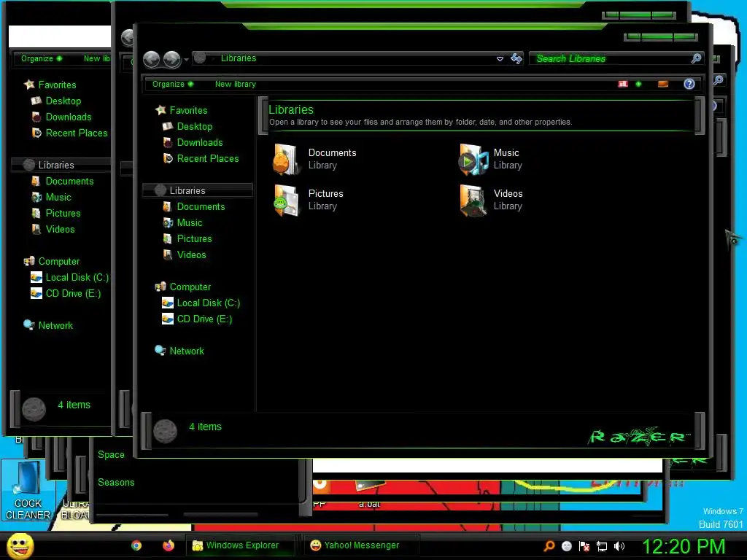The height and width of the screenshot is (560, 747).
Task: Open the Organize menu in the front window
Action: tap(172, 84)
